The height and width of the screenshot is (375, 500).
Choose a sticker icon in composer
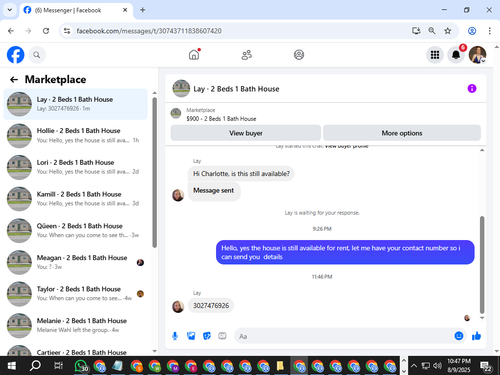coord(207,336)
